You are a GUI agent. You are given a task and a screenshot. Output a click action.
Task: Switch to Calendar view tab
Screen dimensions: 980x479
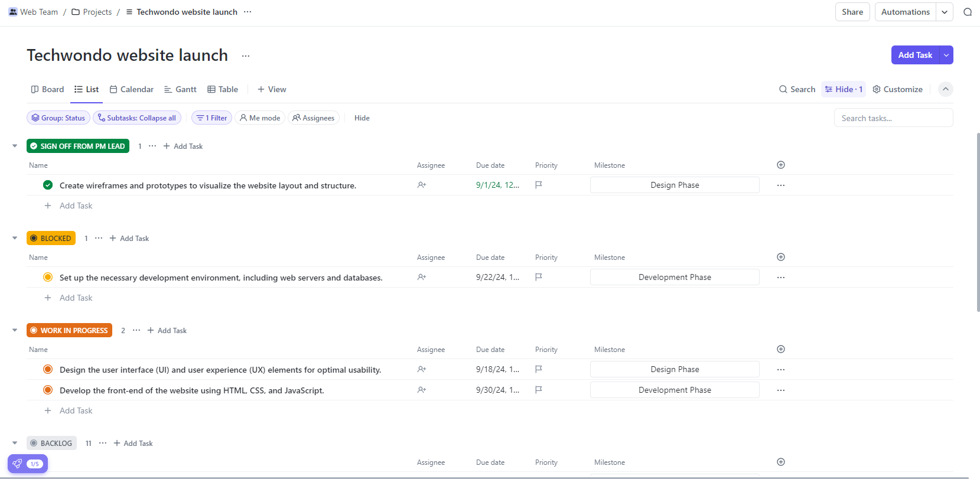[x=132, y=89]
